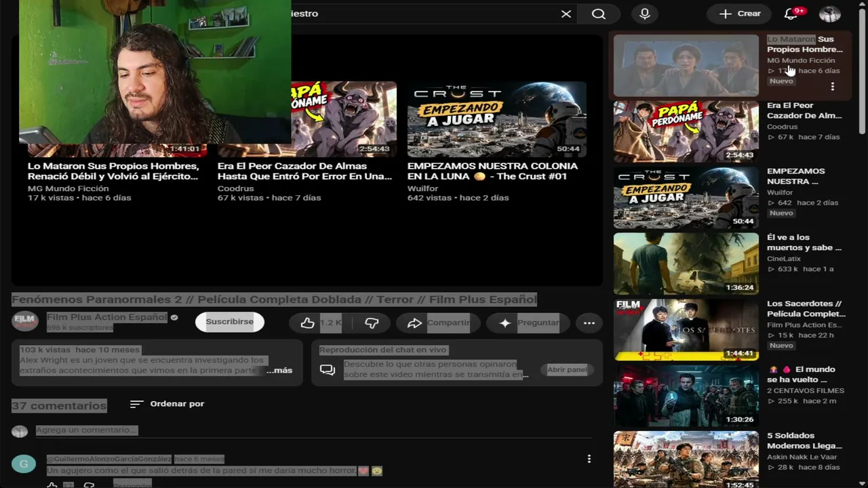This screenshot has height=488, width=868.
Task: Click the "37 comentarios" heading
Action: coord(59,405)
